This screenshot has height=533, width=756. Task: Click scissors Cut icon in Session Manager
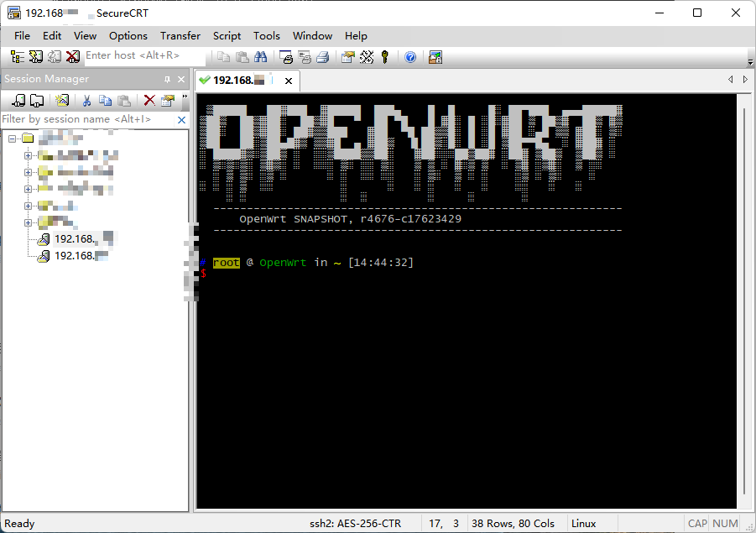[x=86, y=101]
